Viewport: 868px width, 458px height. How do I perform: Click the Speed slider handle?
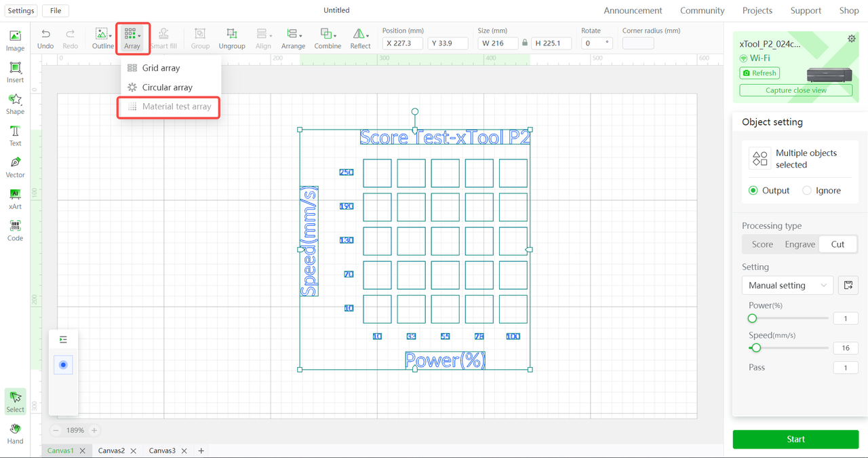[x=756, y=348]
